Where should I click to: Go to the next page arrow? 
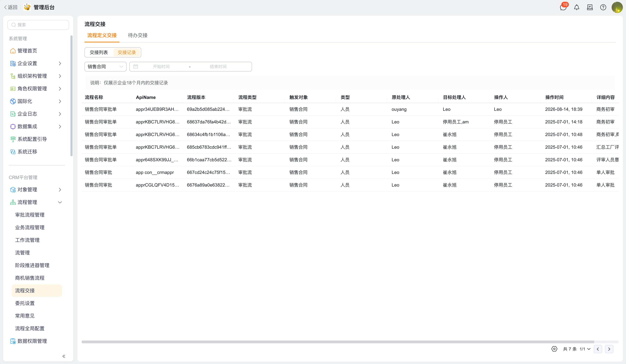tap(609, 349)
